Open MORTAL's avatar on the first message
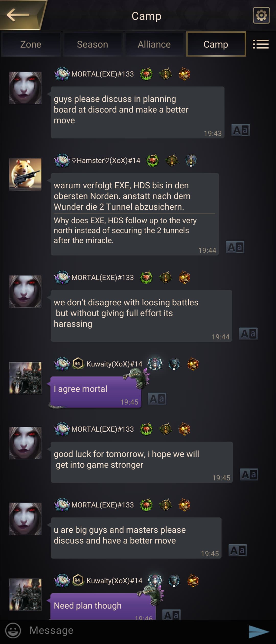The height and width of the screenshot is (644, 276). click(x=25, y=88)
